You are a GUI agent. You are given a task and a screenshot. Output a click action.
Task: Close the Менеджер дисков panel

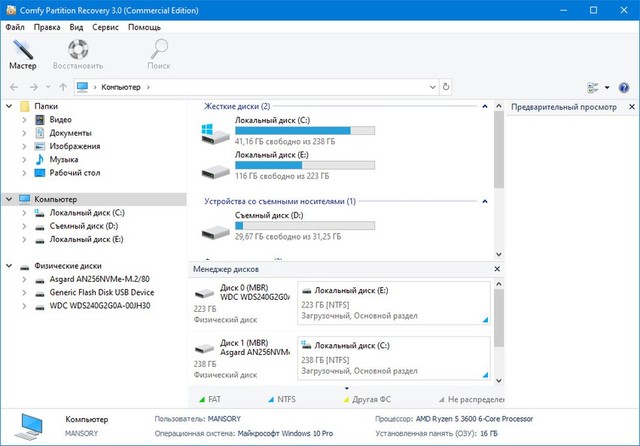coord(497,270)
